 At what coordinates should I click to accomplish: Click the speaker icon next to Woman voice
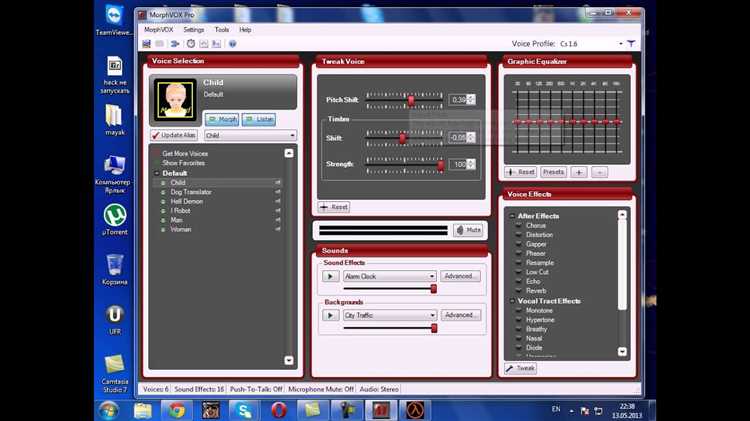click(277, 230)
